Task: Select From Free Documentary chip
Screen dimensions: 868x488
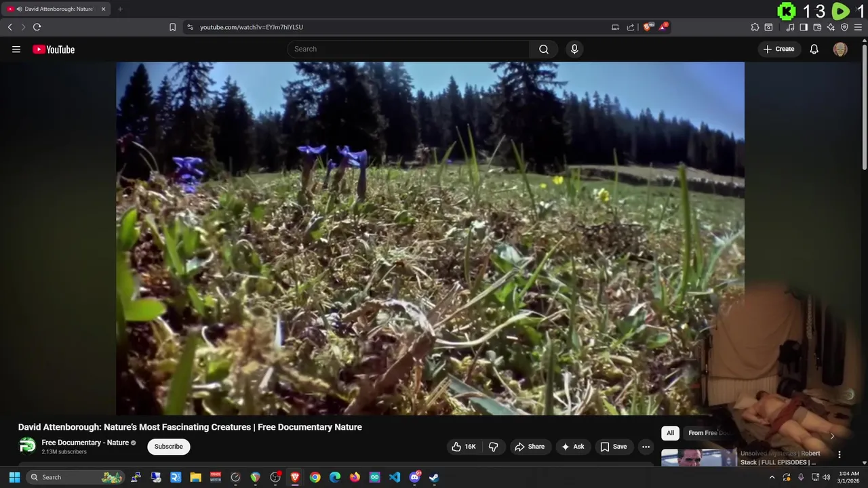Action: [709, 433]
